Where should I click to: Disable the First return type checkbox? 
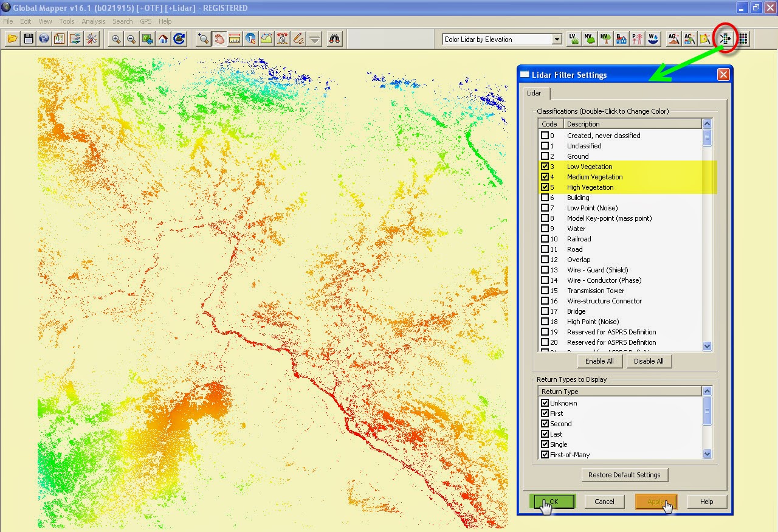(544, 413)
